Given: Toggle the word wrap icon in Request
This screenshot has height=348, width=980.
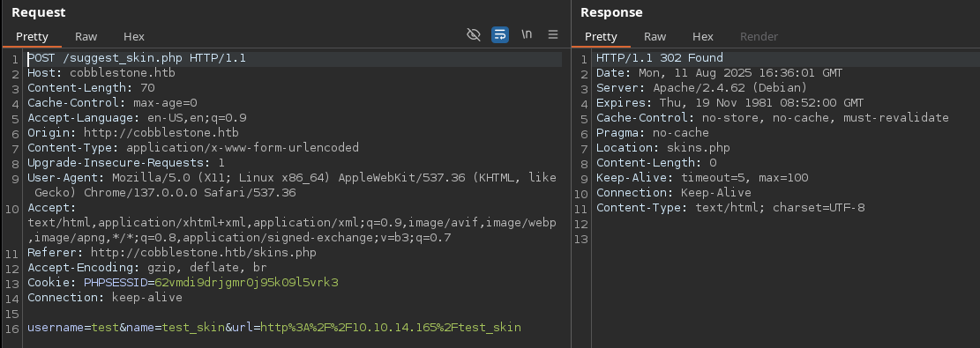Looking at the screenshot, I should coord(500,35).
